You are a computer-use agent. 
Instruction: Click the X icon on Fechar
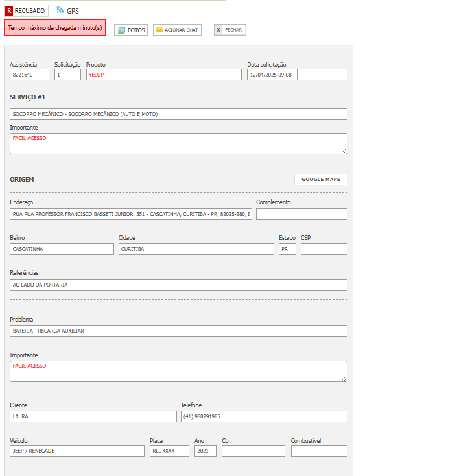coord(218,30)
